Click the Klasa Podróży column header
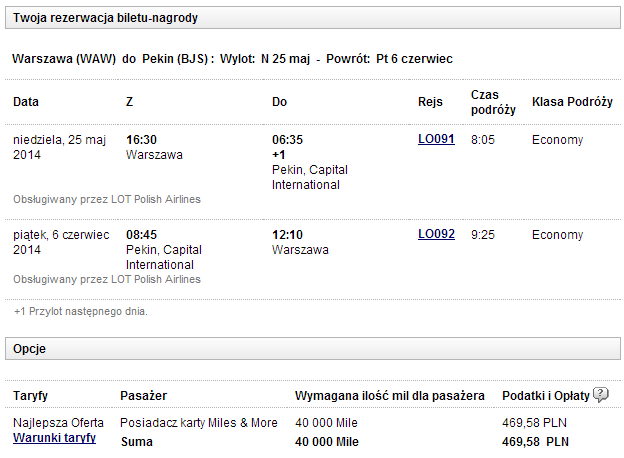The image size is (624, 458). pyautogui.click(x=570, y=102)
